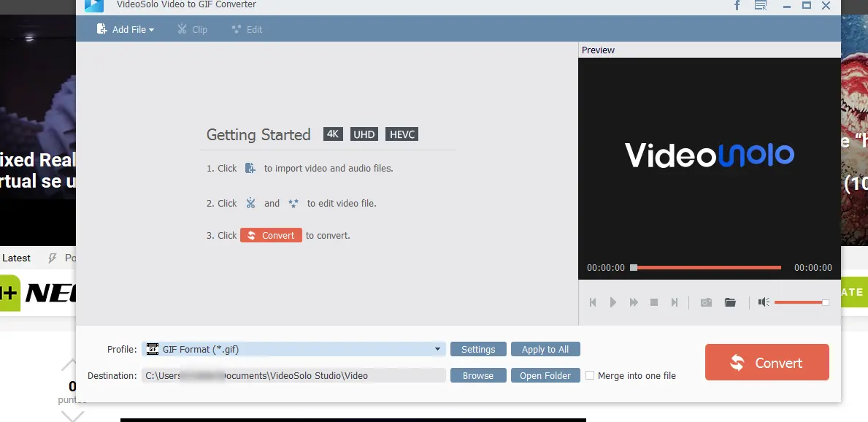Click the stars edit icon in step 2
Screen dimensions: 868x422
[293, 203]
